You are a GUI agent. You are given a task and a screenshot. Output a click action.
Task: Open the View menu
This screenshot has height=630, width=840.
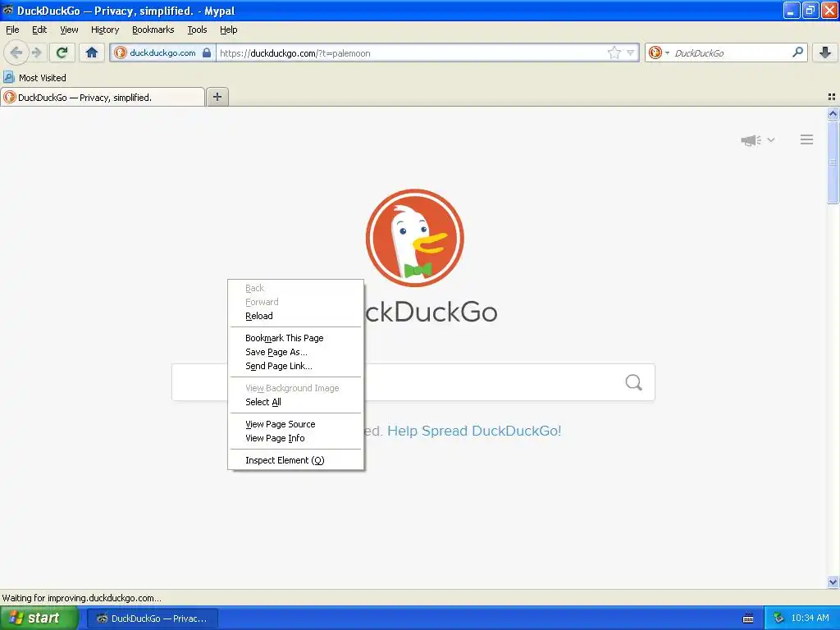(69, 30)
